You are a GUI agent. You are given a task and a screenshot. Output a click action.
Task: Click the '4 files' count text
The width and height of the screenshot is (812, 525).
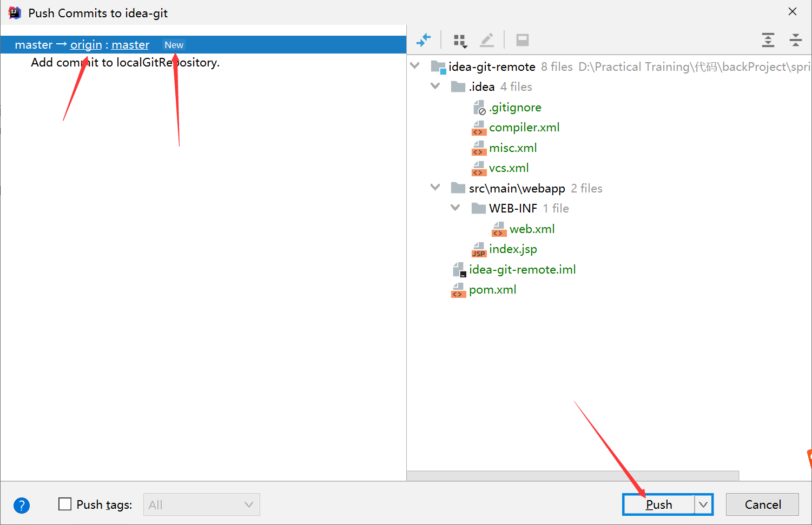(x=516, y=87)
